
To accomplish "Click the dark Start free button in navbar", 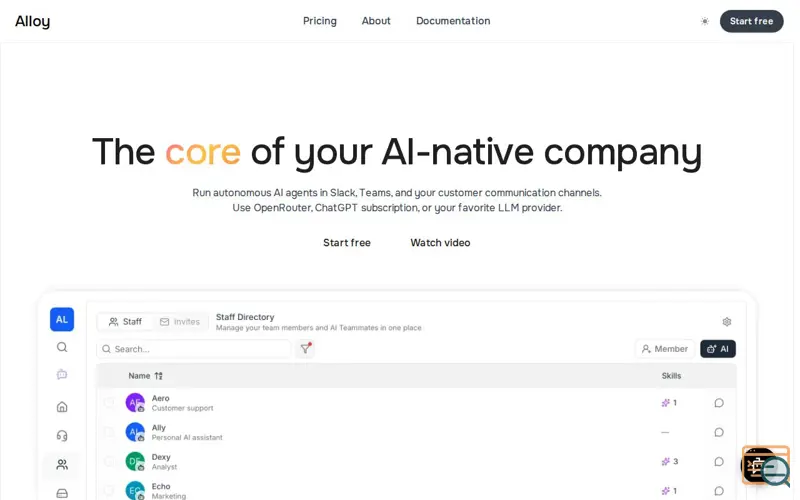I will [752, 21].
